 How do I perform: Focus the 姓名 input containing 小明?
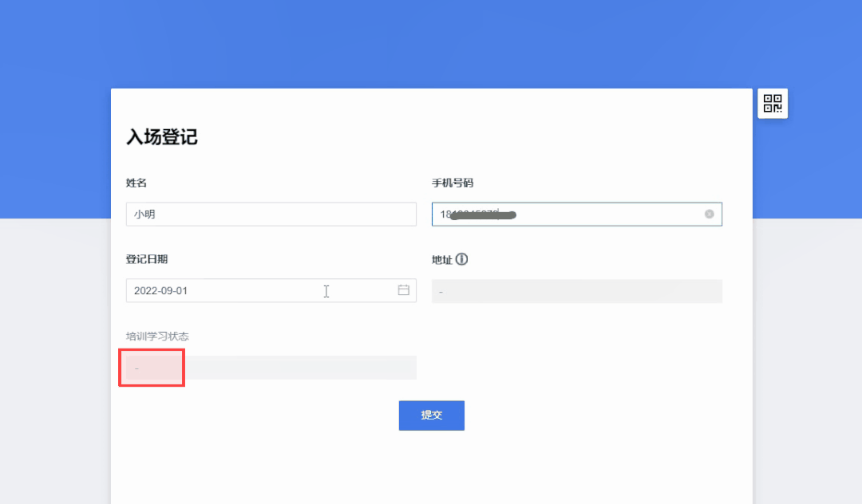[x=271, y=214]
